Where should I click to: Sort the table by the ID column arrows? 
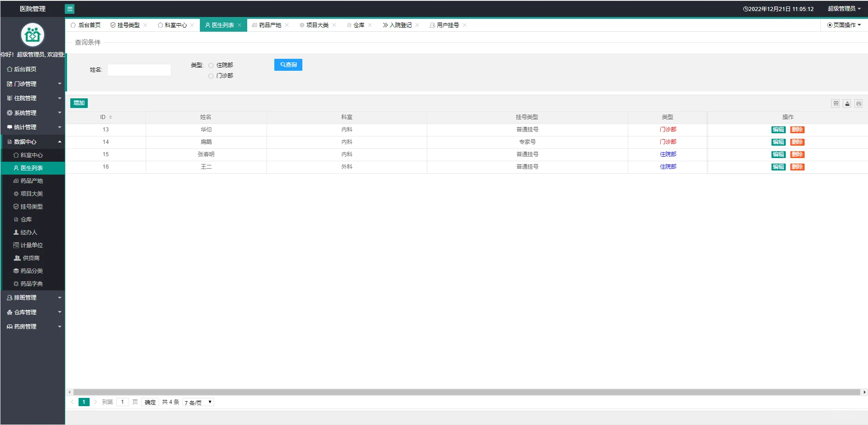(x=111, y=117)
